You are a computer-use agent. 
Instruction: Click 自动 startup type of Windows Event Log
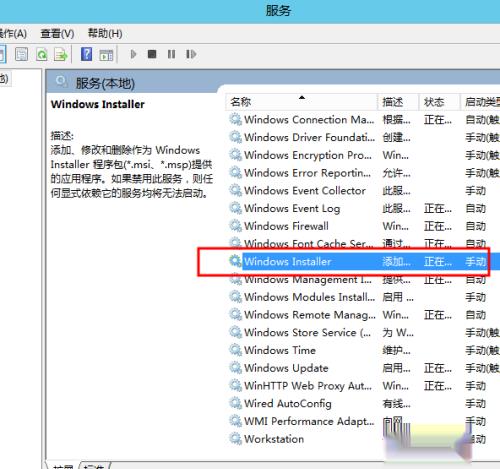click(476, 209)
